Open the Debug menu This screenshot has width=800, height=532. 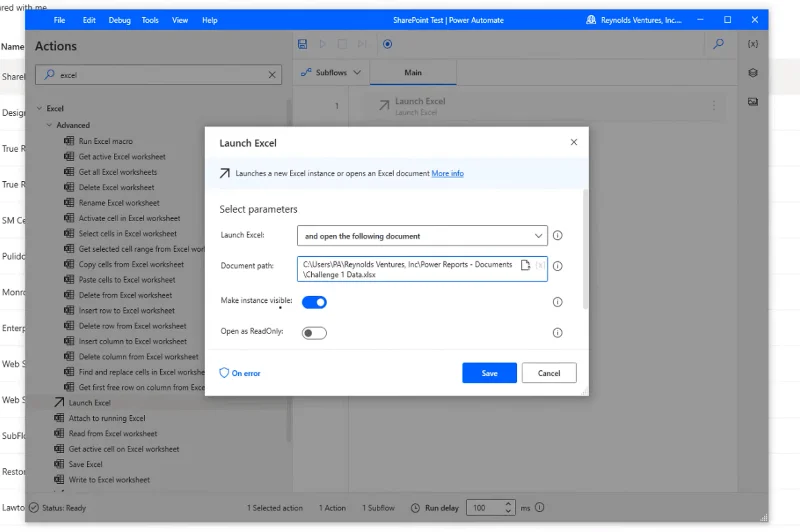pyautogui.click(x=119, y=20)
